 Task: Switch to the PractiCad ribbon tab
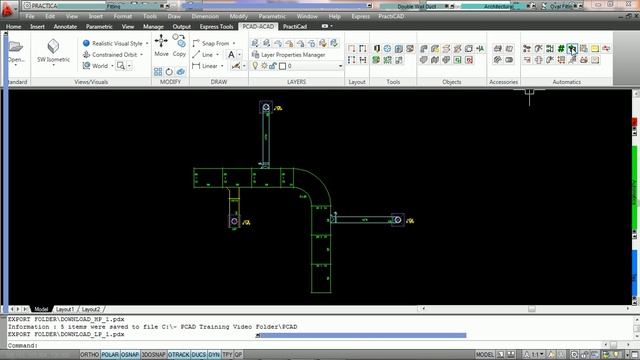pyautogui.click(x=295, y=27)
